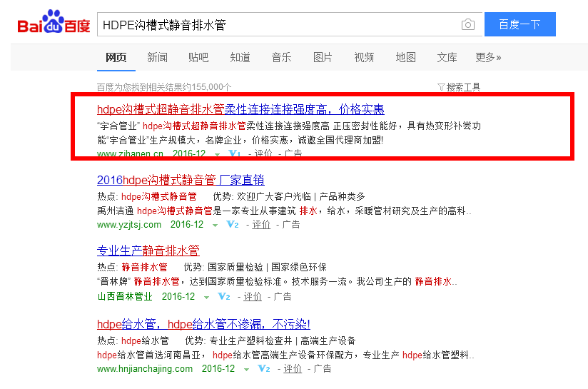
Task: Open 搜索工具 search tools
Action: click(x=462, y=87)
